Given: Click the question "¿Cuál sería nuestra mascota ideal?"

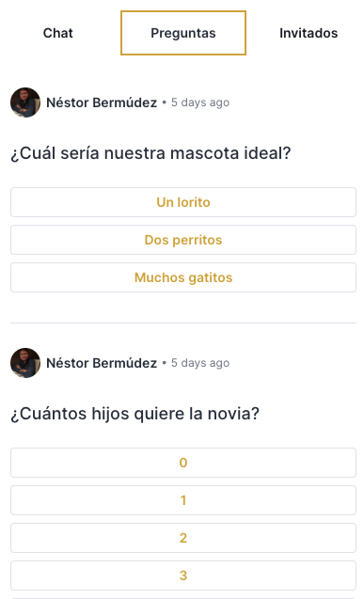Looking at the screenshot, I should [150, 153].
